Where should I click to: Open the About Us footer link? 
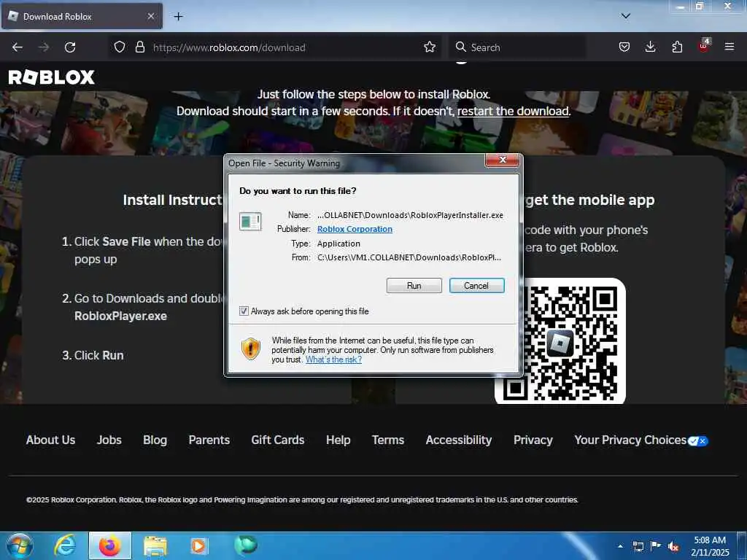pyautogui.click(x=50, y=440)
